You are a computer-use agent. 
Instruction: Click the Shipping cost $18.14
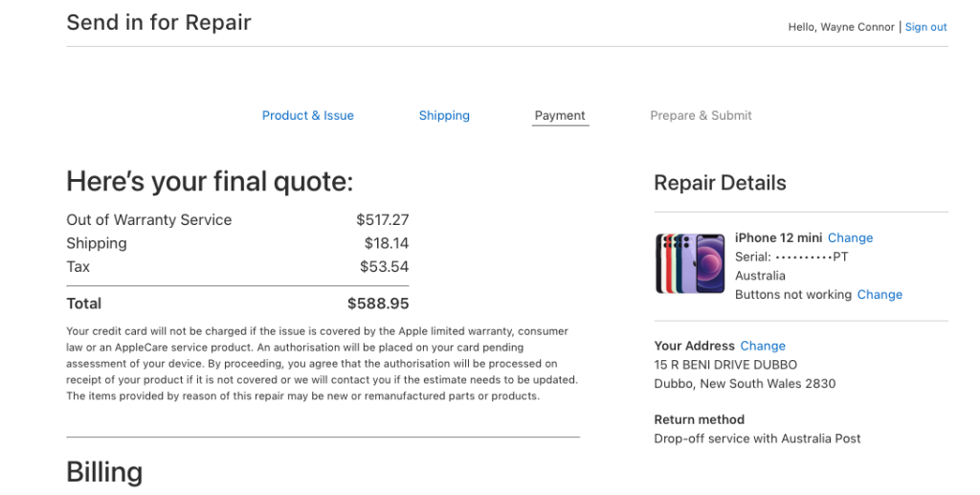pos(387,243)
